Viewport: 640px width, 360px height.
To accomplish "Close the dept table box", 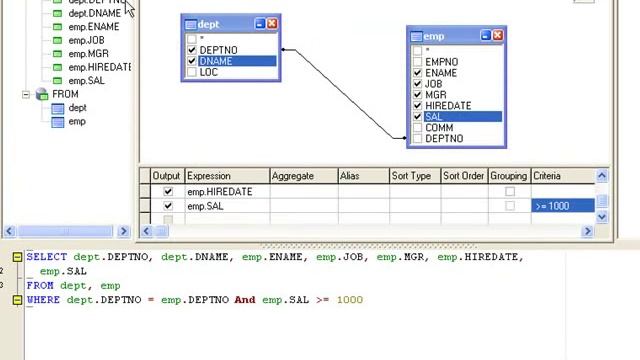I will point(272,24).
